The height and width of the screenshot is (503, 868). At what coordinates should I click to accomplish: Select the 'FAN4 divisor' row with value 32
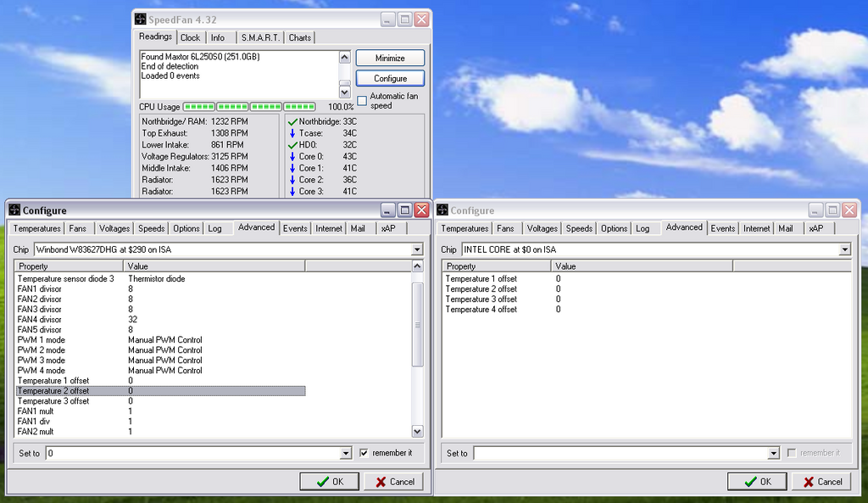coord(160,320)
